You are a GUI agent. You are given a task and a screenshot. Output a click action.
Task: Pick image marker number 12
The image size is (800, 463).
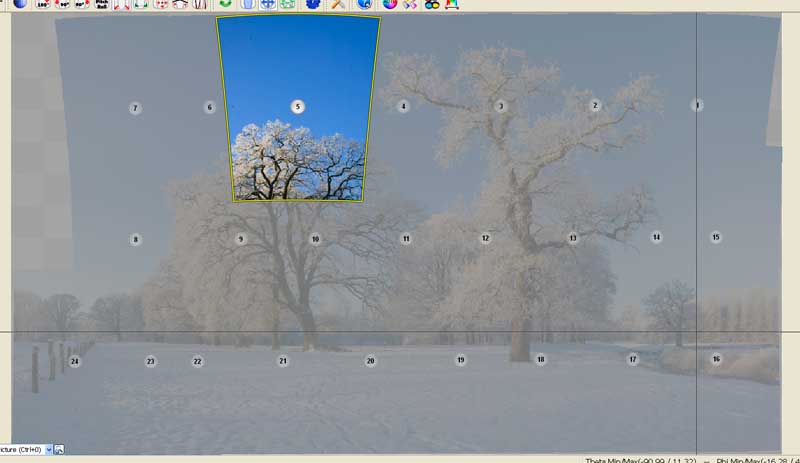point(485,238)
